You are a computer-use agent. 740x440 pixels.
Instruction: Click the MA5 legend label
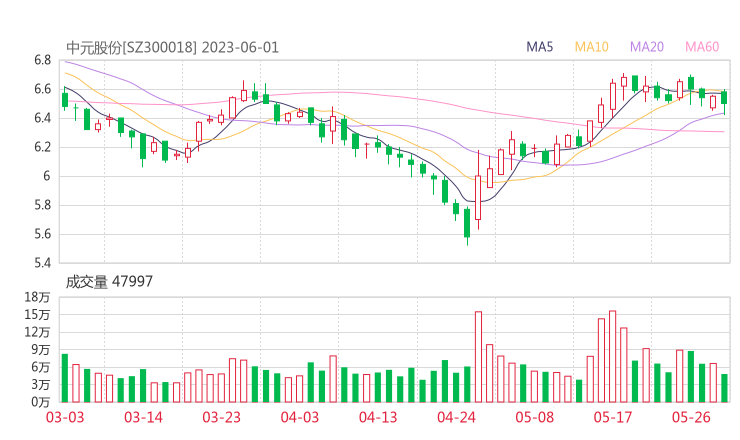[539, 47]
